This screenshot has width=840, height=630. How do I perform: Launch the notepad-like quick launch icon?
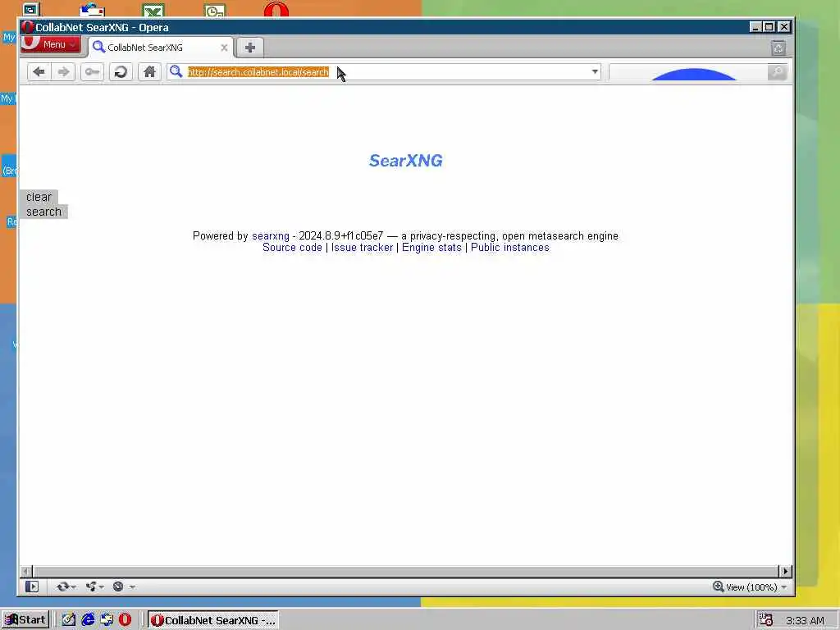point(69,620)
